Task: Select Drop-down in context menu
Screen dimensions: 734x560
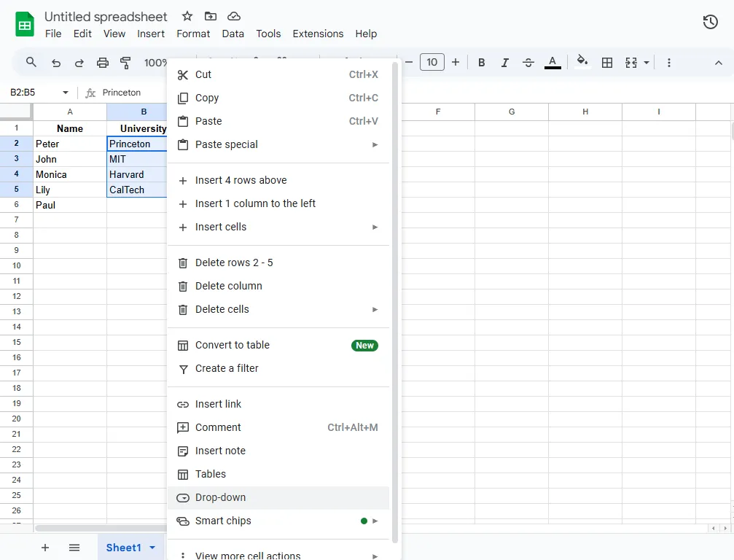Action: pyautogui.click(x=278, y=498)
